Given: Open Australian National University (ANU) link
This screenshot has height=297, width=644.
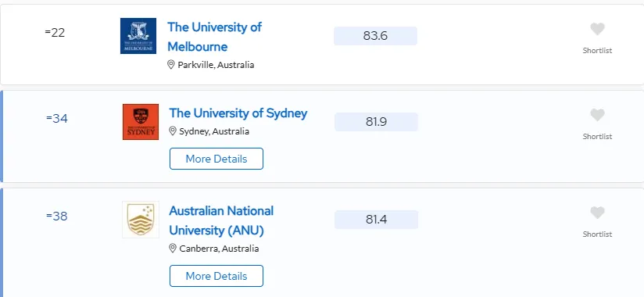Looking at the screenshot, I should [221, 220].
